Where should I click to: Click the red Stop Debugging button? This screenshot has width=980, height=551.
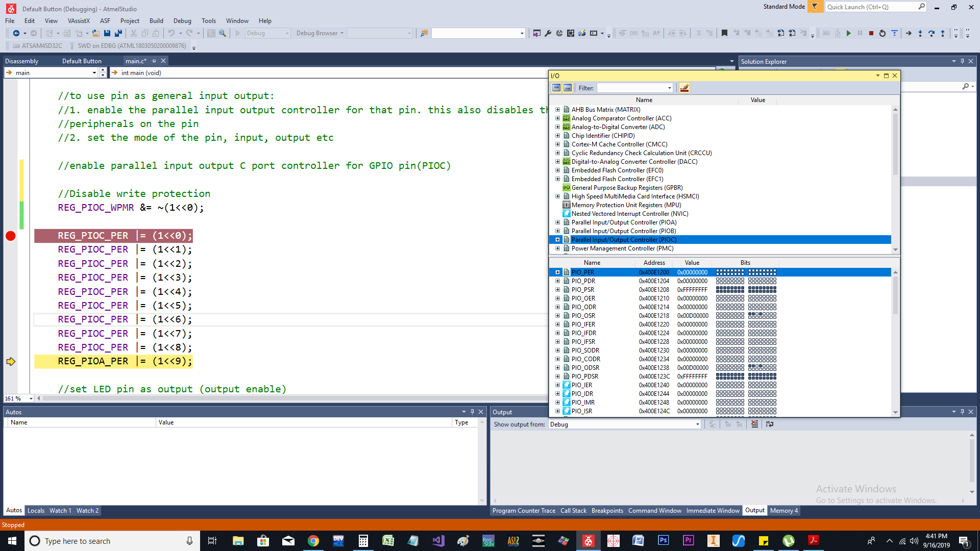coord(871,33)
